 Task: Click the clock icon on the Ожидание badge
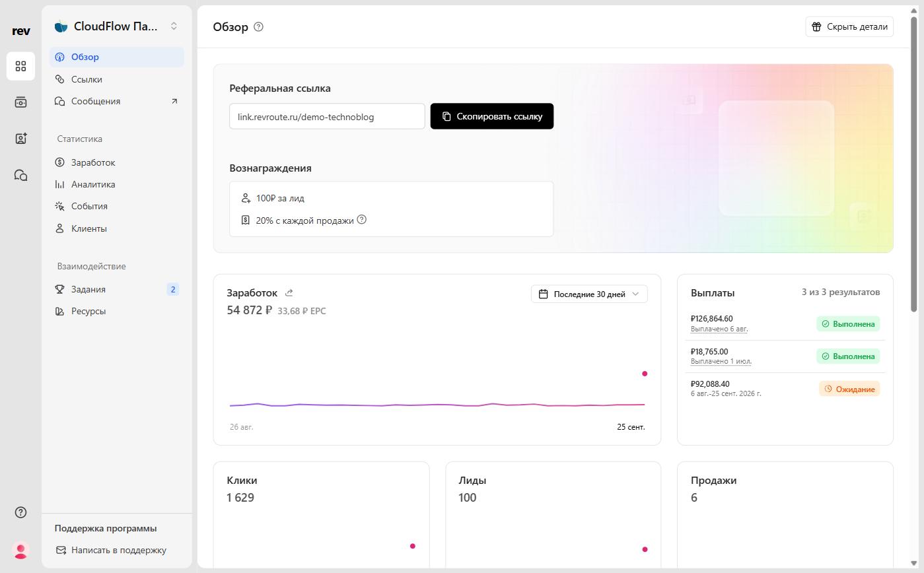(x=828, y=389)
